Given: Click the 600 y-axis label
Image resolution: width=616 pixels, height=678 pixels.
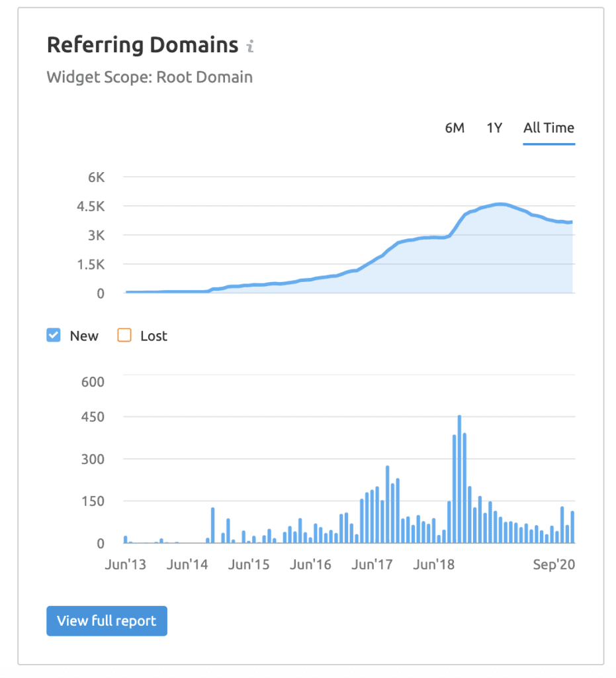Looking at the screenshot, I should point(93,382).
